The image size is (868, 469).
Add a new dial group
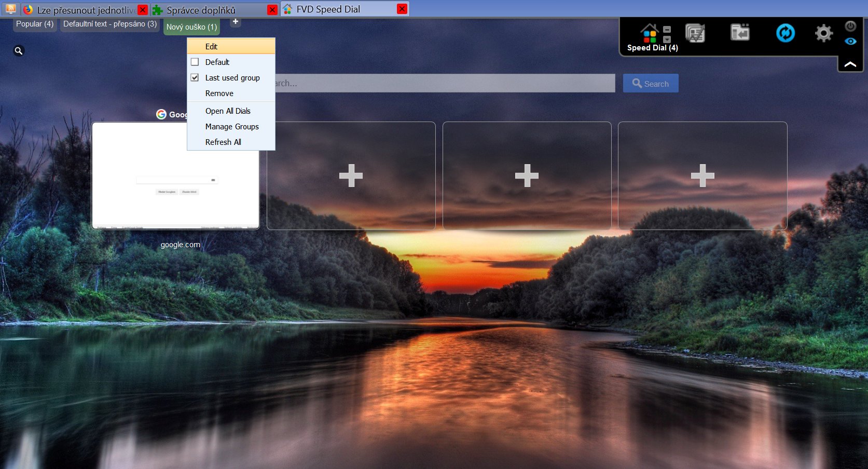236,22
